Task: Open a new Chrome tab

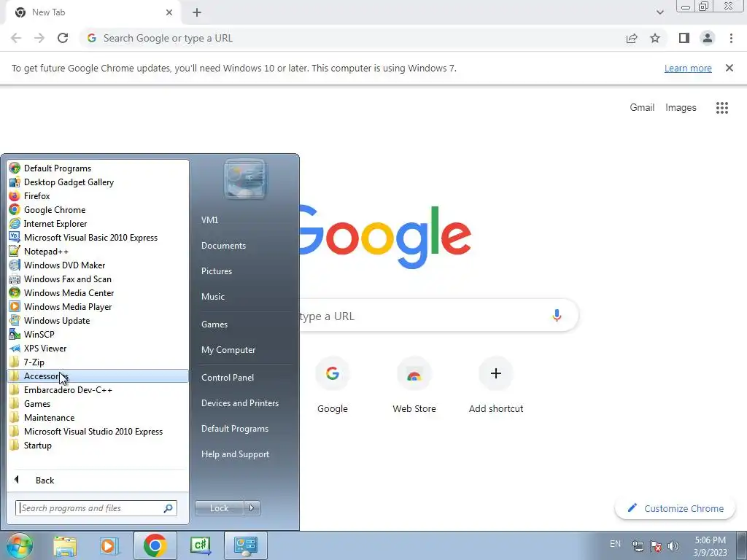Action: tap(197, 12)
